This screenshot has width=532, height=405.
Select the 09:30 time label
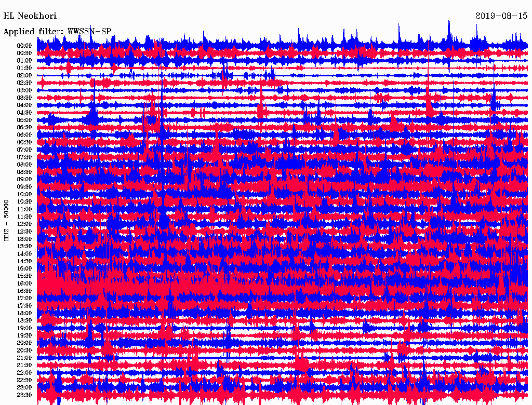tap(24, 187)
